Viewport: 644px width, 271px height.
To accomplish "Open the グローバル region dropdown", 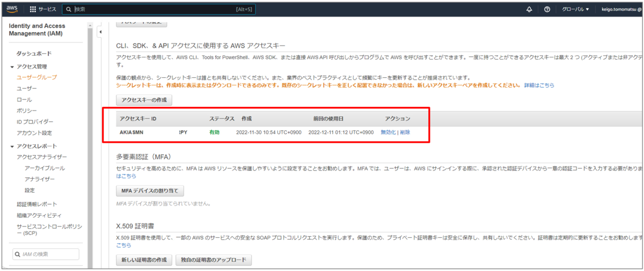I will tap(576, 10).
